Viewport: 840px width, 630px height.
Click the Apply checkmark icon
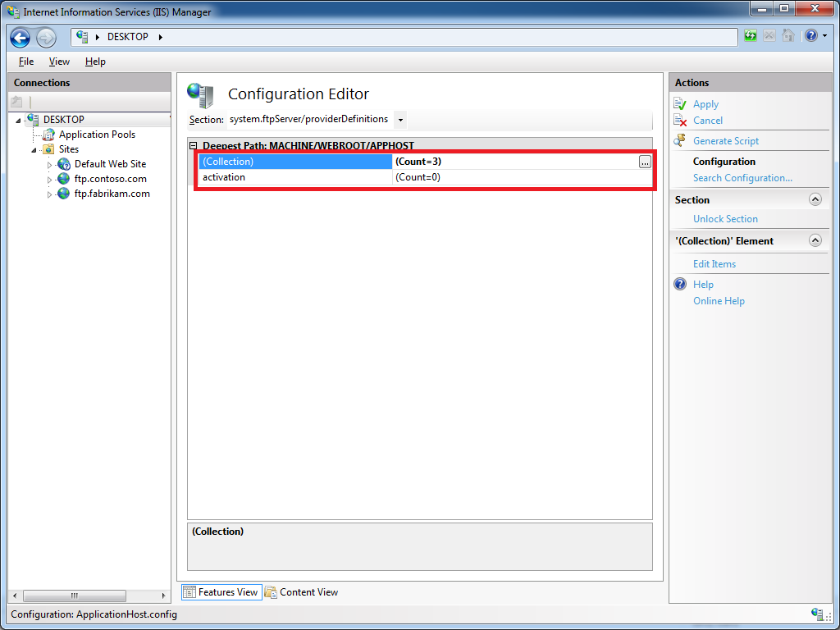(x=680, y=104)
